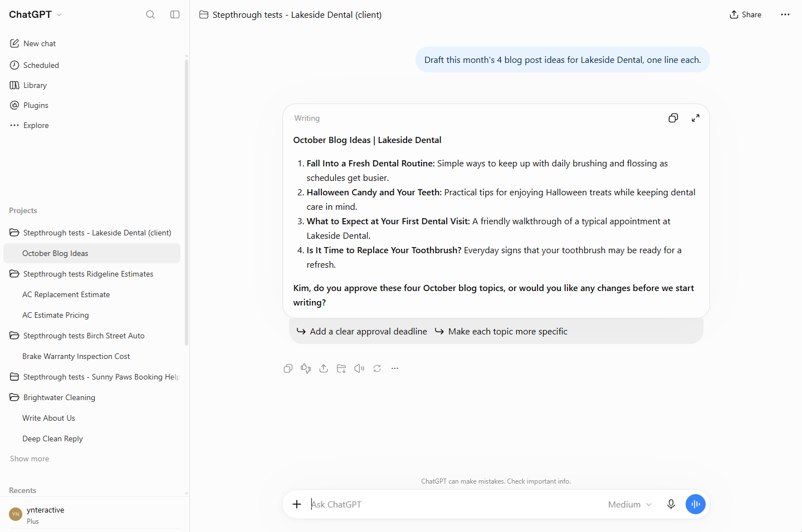Click Show more under Projects
The height and width of the screenshot is (532, 802).
point(30,459)
